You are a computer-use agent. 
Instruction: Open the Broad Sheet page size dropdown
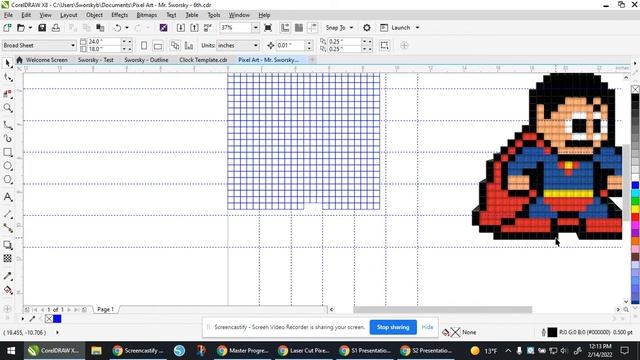[73, 45]
